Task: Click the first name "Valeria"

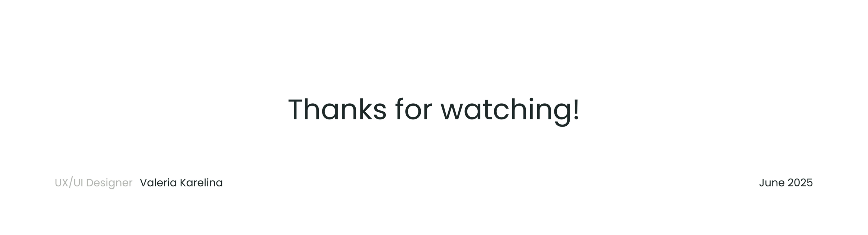Action: (x=158, y=183)
